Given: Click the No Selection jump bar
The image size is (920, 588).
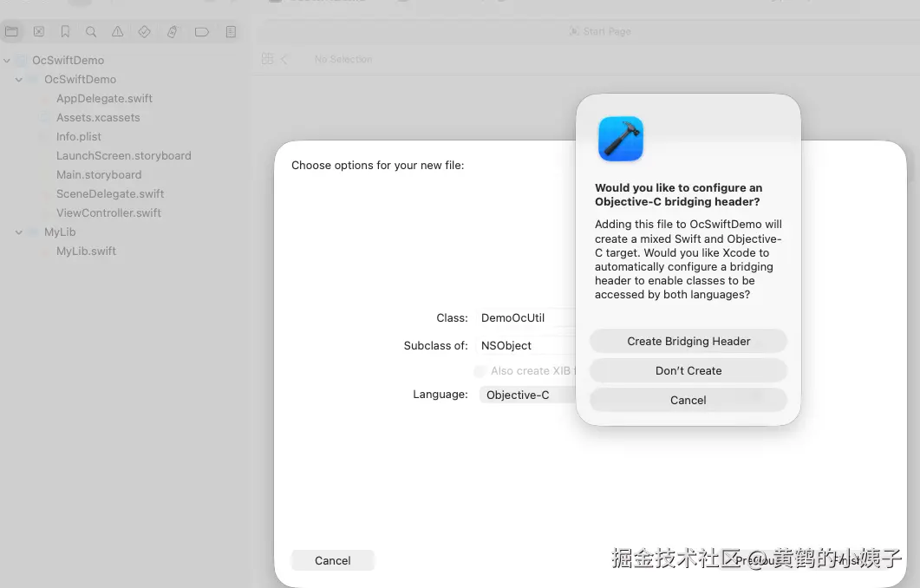Looking at the screenshot, I should (x=343, y=59).
